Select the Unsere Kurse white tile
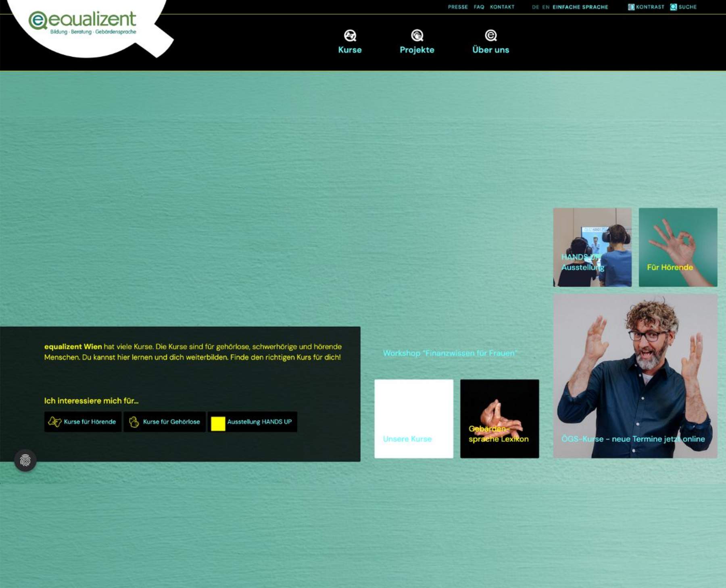726x588 pixels. coord(413,419)
